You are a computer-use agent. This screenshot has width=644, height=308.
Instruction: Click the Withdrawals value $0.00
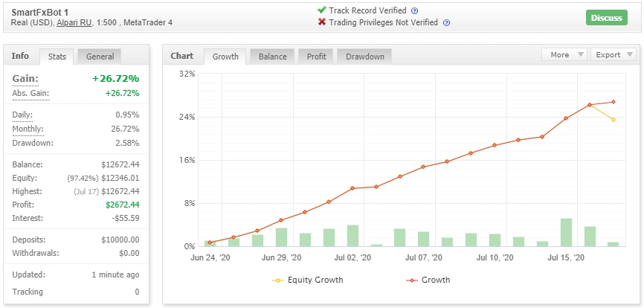click(129, 253)
